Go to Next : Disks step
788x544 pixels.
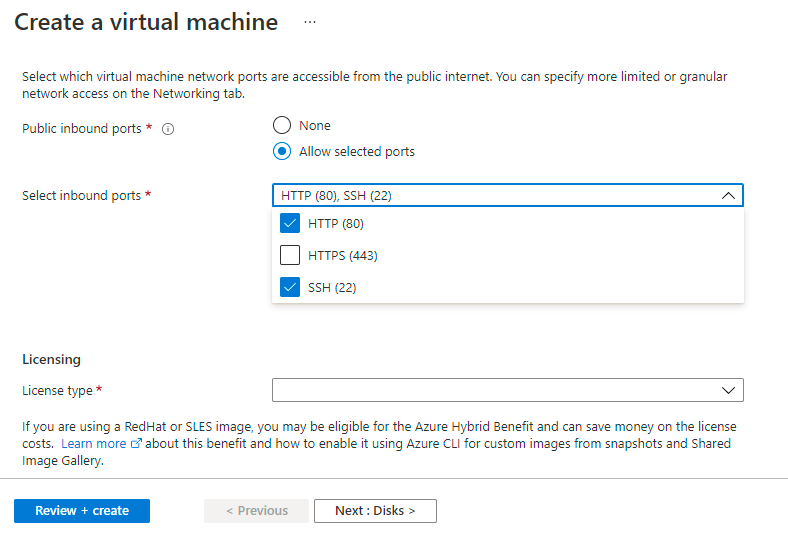(x=375, y=511)
